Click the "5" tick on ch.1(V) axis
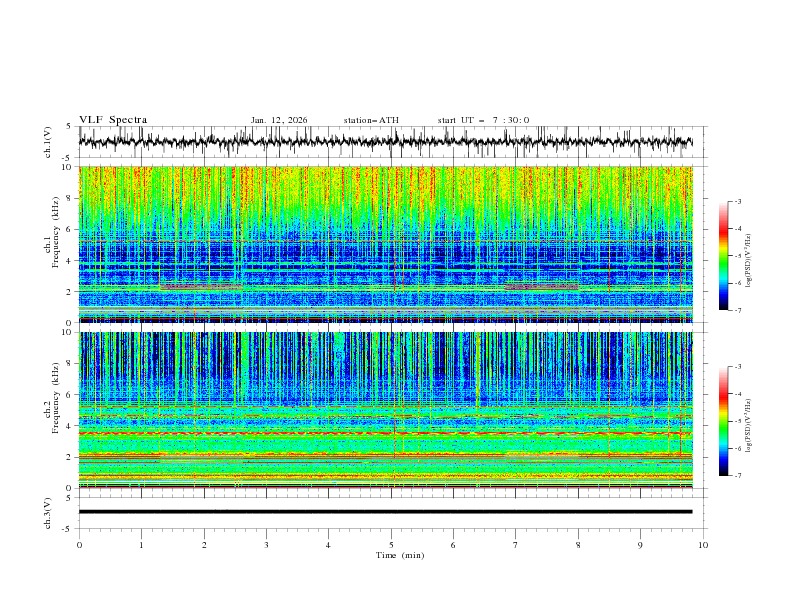This screenshot has height=612, width=792. pos(69,127)
